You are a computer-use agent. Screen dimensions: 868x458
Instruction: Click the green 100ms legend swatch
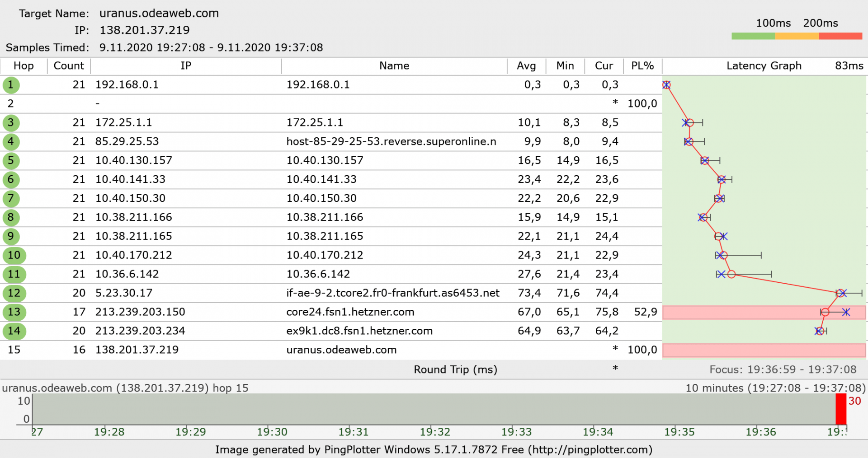[753, 36]
